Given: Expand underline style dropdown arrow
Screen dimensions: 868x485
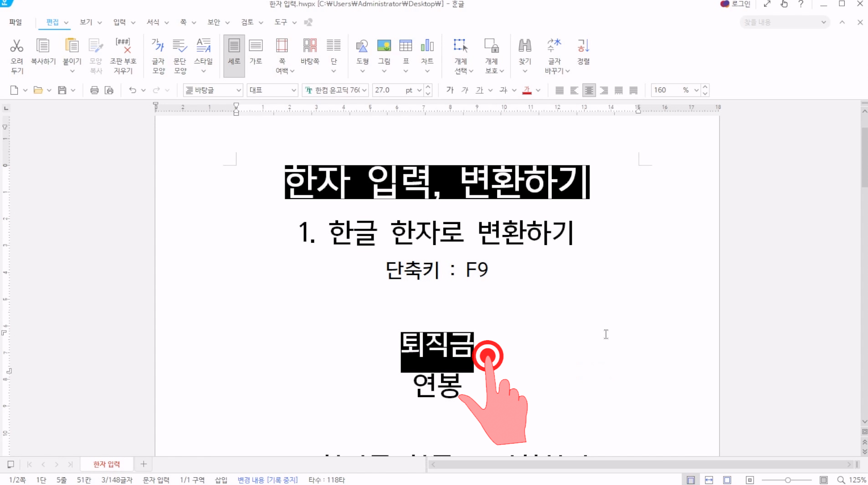Looking at the screenshot, I should pos(490,90).
